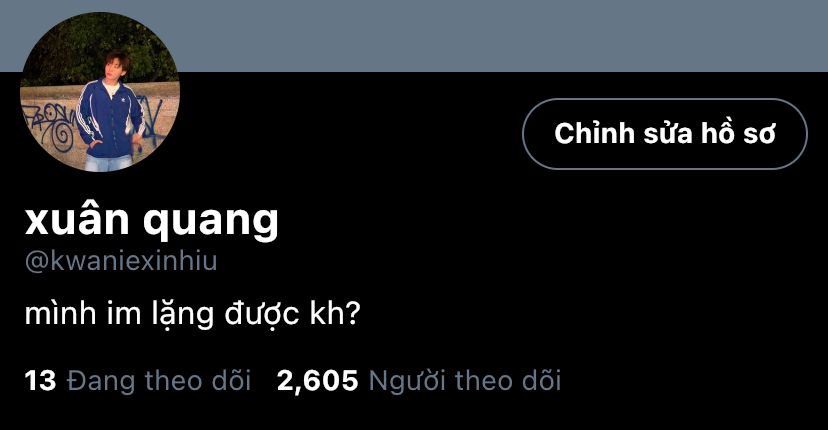
Task: Click the number 2,605 beside Người theo dõi
Action: tap(317, 381)
